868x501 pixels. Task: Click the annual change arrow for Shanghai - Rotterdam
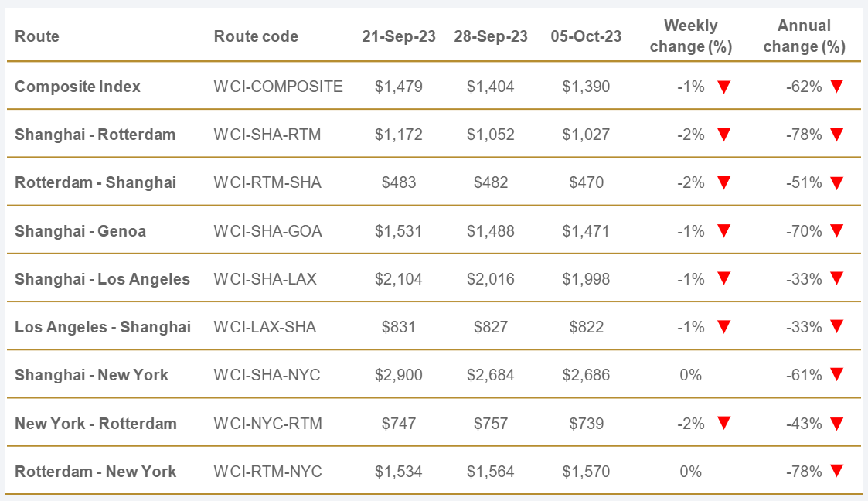pos(836,135)
